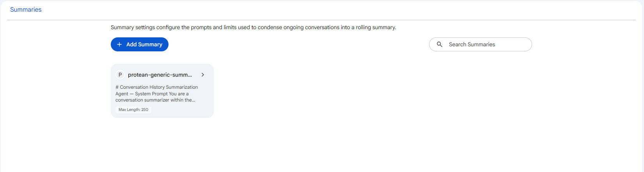Focus the Search Summaries input field

[x=481, y=44]
